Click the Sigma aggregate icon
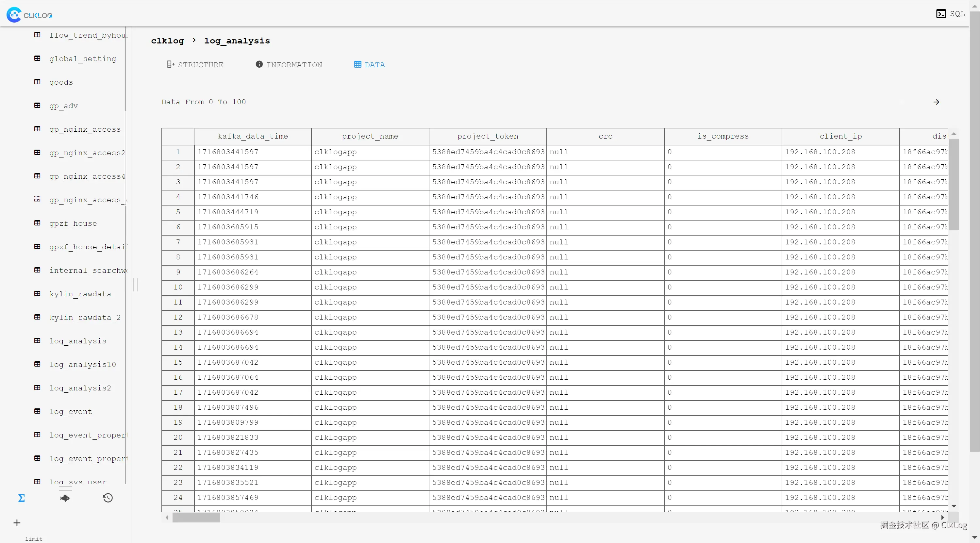980x543 pixels. point(21,498)
